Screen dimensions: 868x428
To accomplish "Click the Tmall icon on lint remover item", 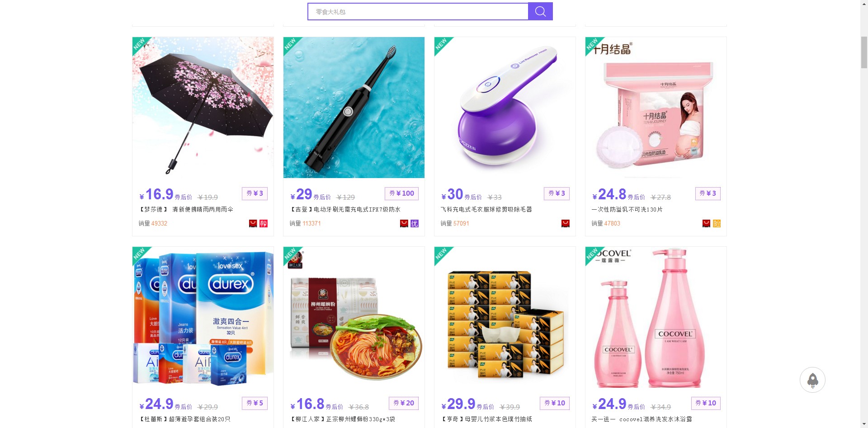I will (x=565, y=223).
